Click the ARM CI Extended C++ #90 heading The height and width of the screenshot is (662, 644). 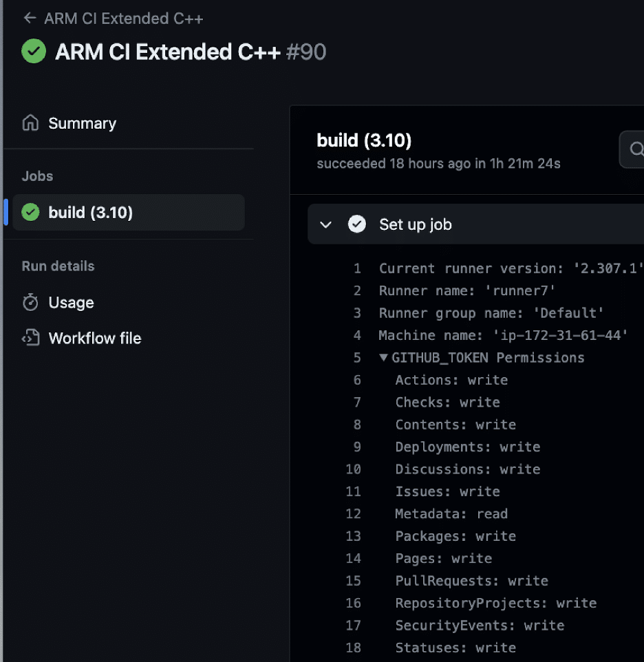pos(191,52)
